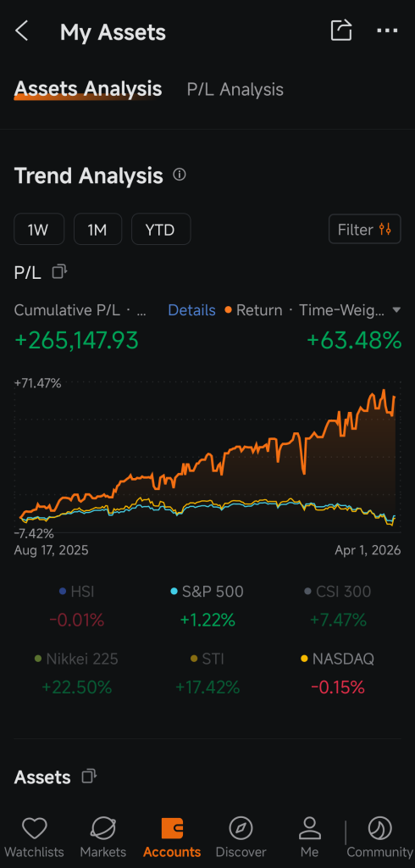Go back using the arrow icon

(x=21, y=31)
